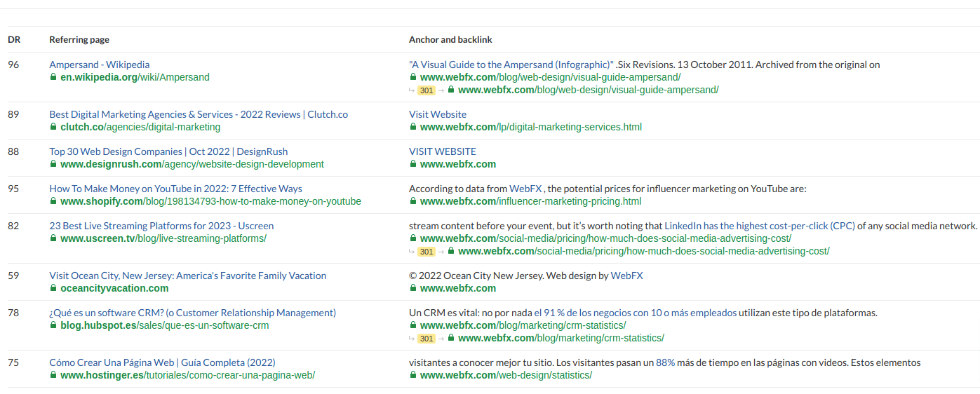The height and width of the screenshot is (394, 980).
Task: Select DR value 96
Action: (13, 64)
